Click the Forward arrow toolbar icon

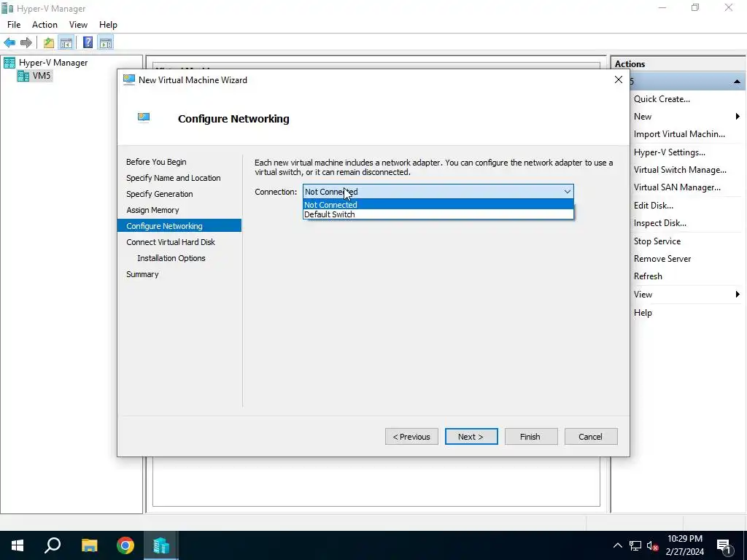[26, 43]
